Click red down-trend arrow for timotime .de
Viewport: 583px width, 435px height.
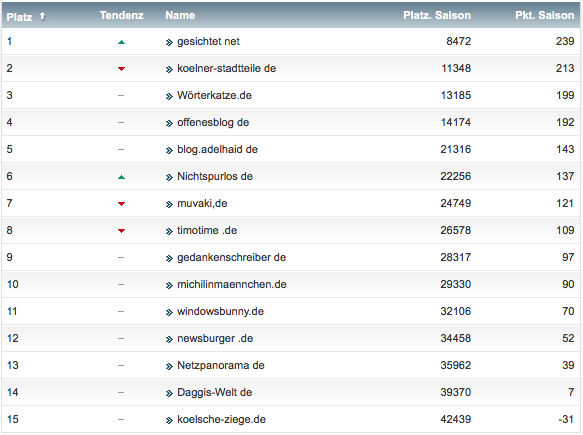[121, 231]
